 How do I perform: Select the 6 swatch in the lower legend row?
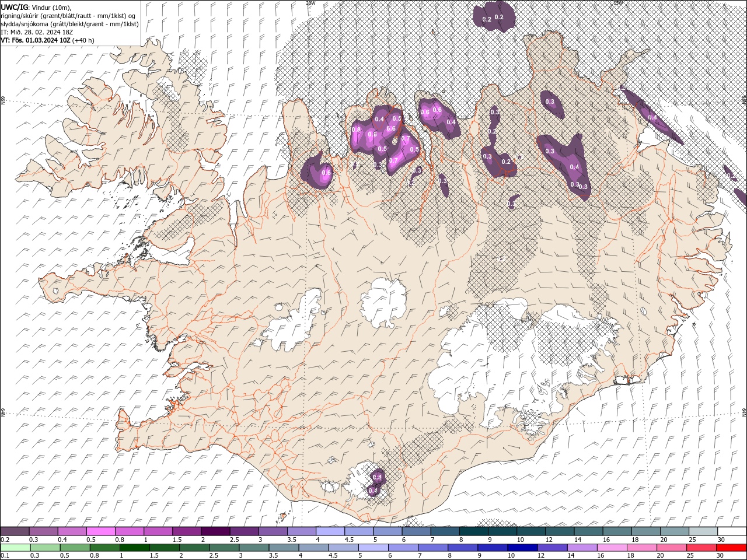tap(403, 548)
